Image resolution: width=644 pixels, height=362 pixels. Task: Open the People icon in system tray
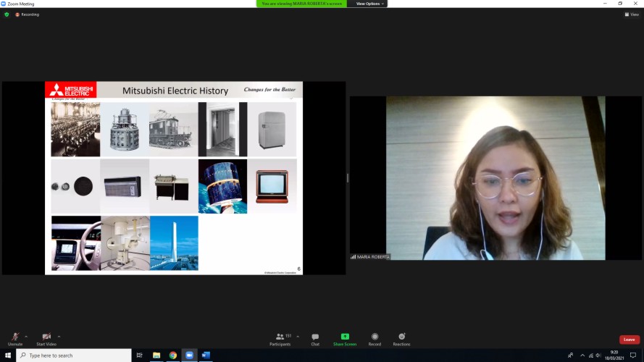tap(571, 355)
